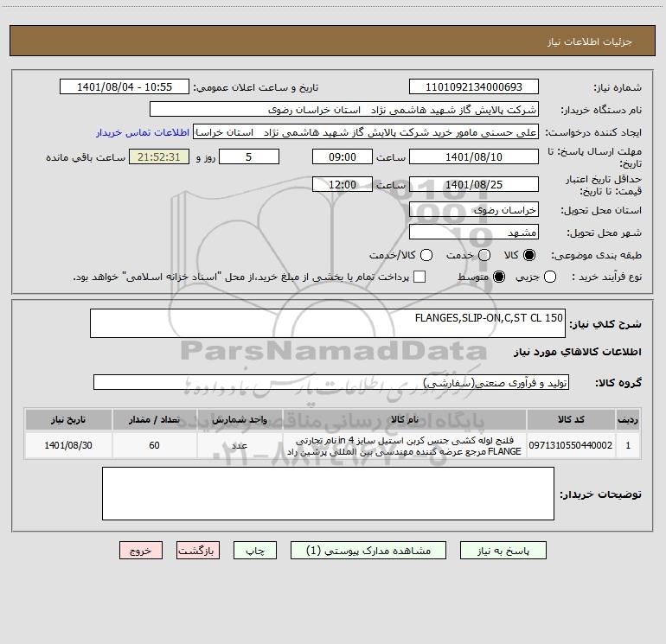Click the remaining time counter 21:52:31
This screenshot has height=644, width=666.
point(159,156)
